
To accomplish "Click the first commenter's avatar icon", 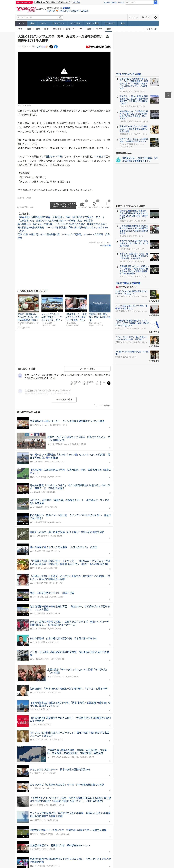I will 20,376.
